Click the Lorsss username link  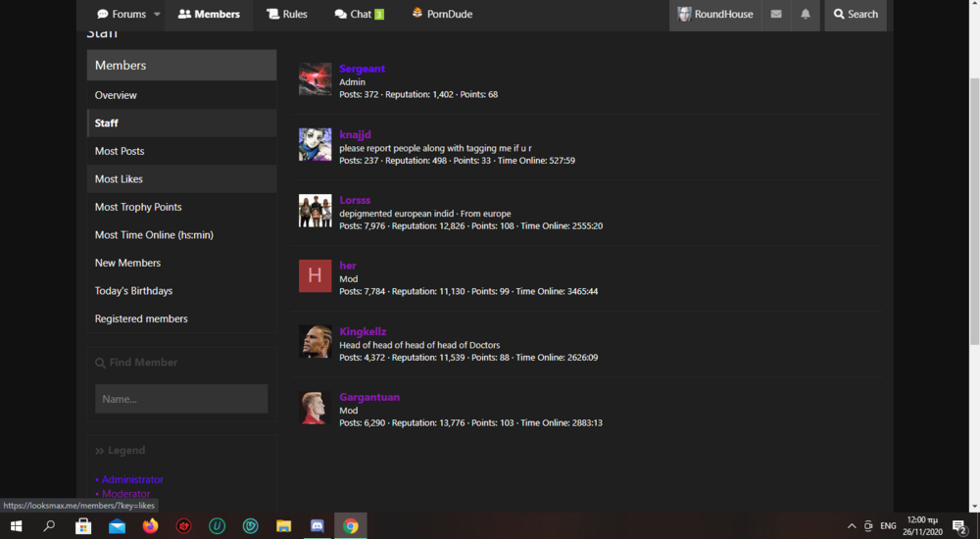point(355,200)
